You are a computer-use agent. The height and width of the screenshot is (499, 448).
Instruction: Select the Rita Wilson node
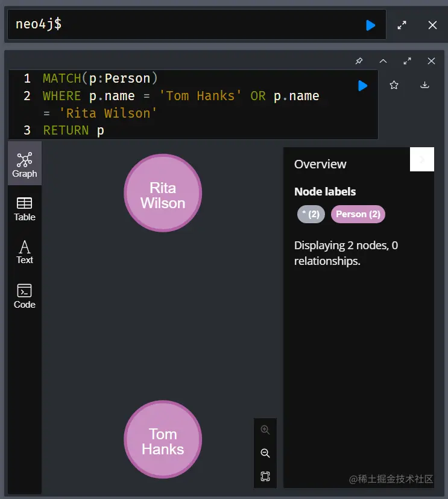point(163,193)
